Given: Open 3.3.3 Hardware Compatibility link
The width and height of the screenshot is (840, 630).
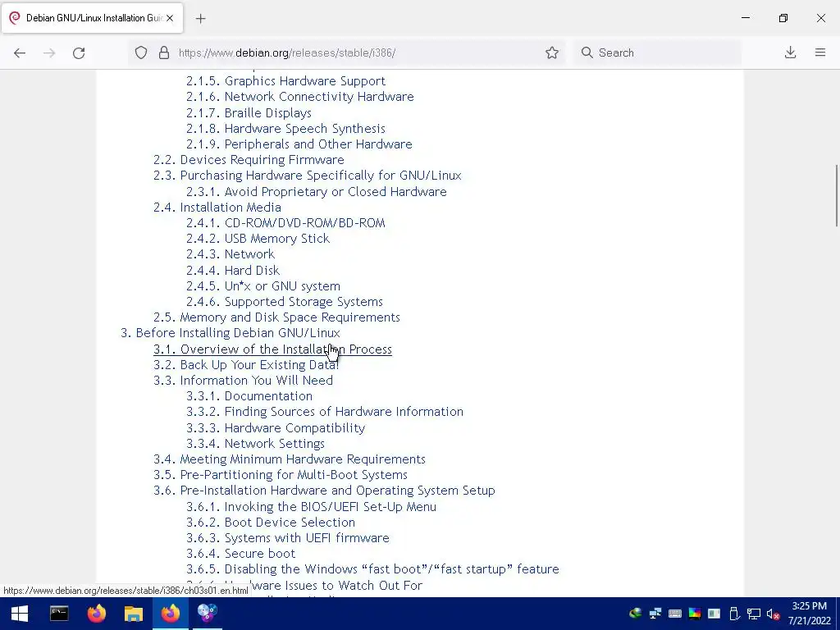Looking at the screenshot, I should coord(276,428).
